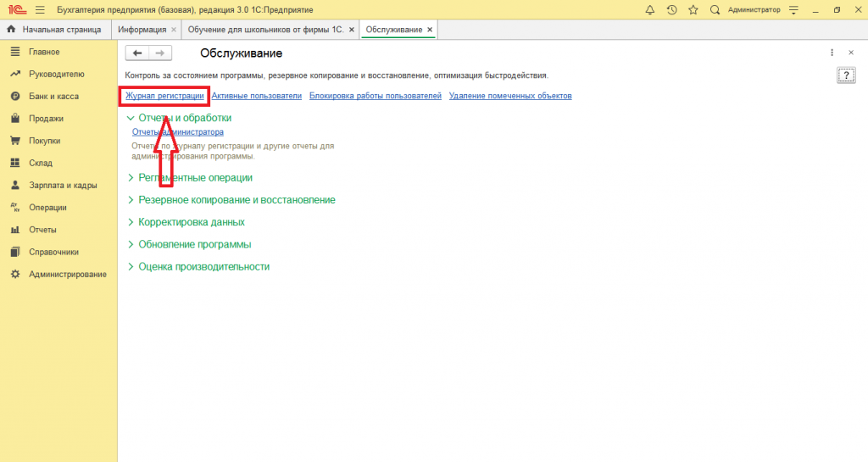
Task: Close the Обслуживание tab
Action: coord(431,30)
